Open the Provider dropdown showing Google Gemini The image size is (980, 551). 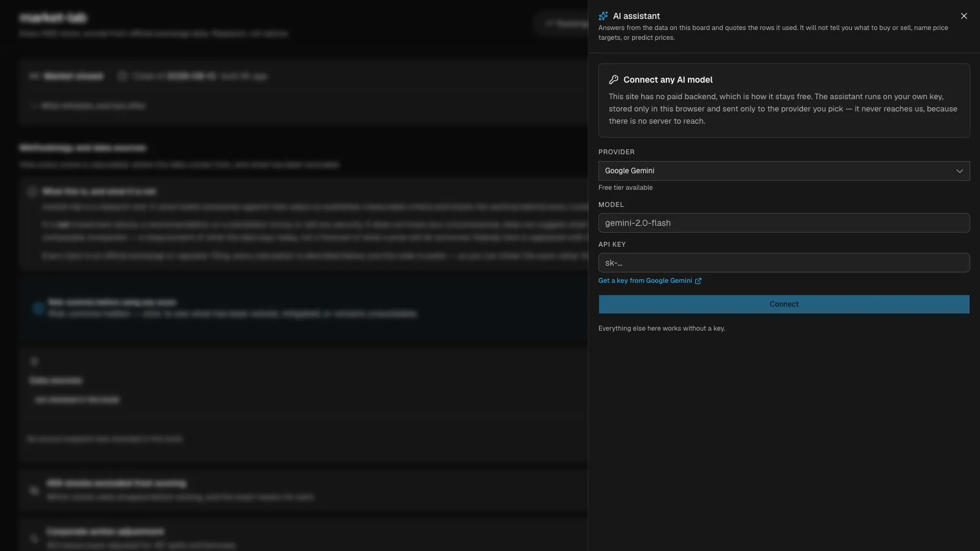point(784,171)
